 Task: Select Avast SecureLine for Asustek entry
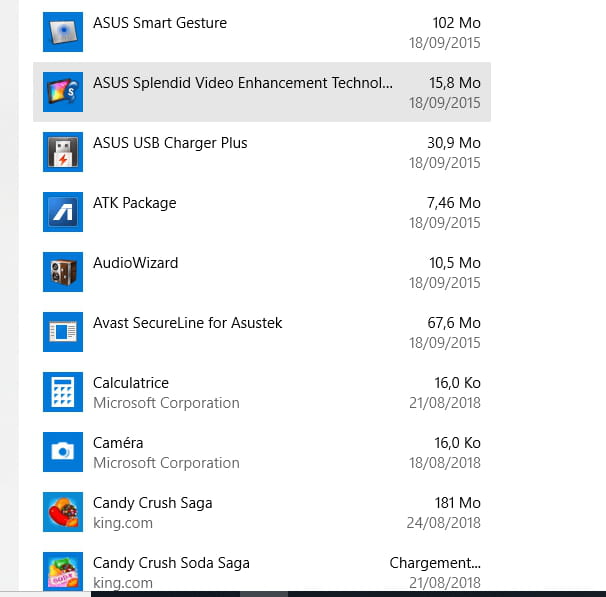(262, 332)
